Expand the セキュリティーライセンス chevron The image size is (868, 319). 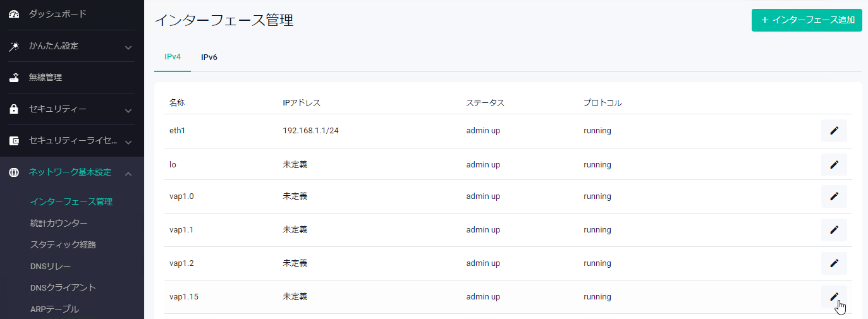click(x=128, y=141)
